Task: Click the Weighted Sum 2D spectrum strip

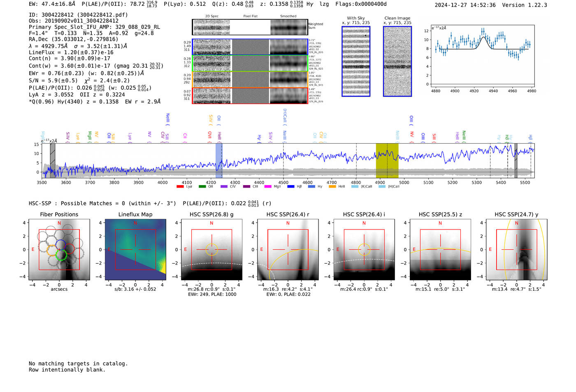Action: click(x=250, y=27)
